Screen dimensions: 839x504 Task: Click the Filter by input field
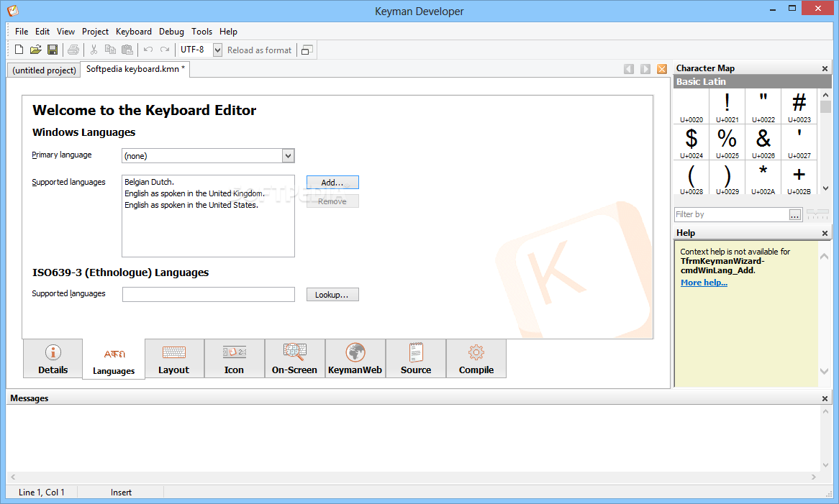pyautogui.click(x=732, y=214)
